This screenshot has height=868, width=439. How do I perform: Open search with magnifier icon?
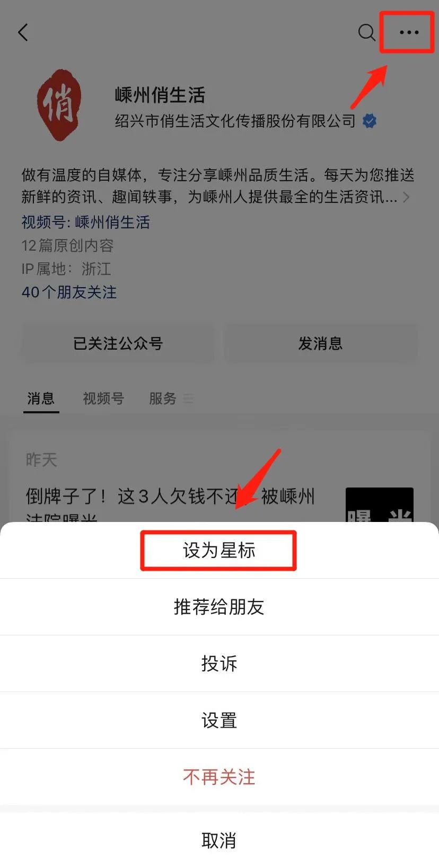pyautogui.click(x=366, y=32)
